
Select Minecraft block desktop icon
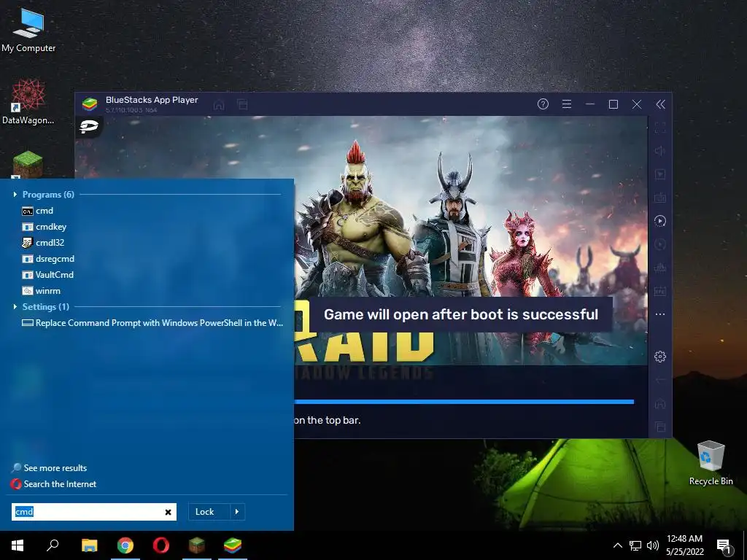coord(28,164)
